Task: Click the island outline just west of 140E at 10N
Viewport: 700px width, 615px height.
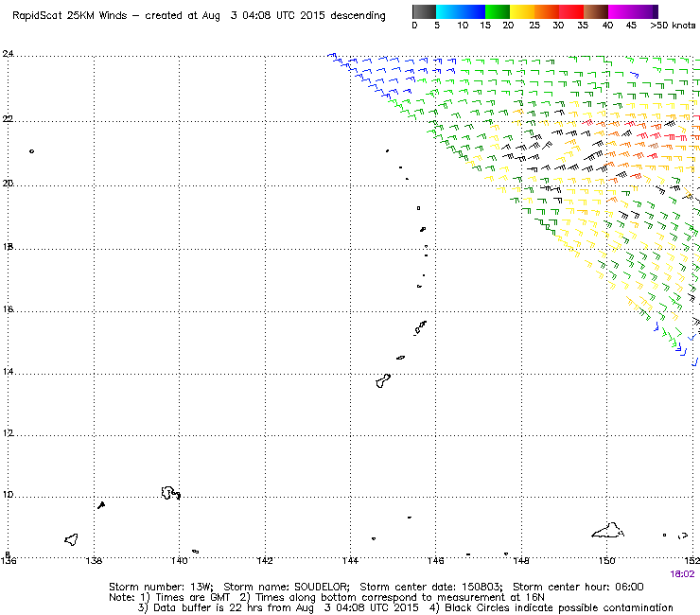Action: coord(170,493)
